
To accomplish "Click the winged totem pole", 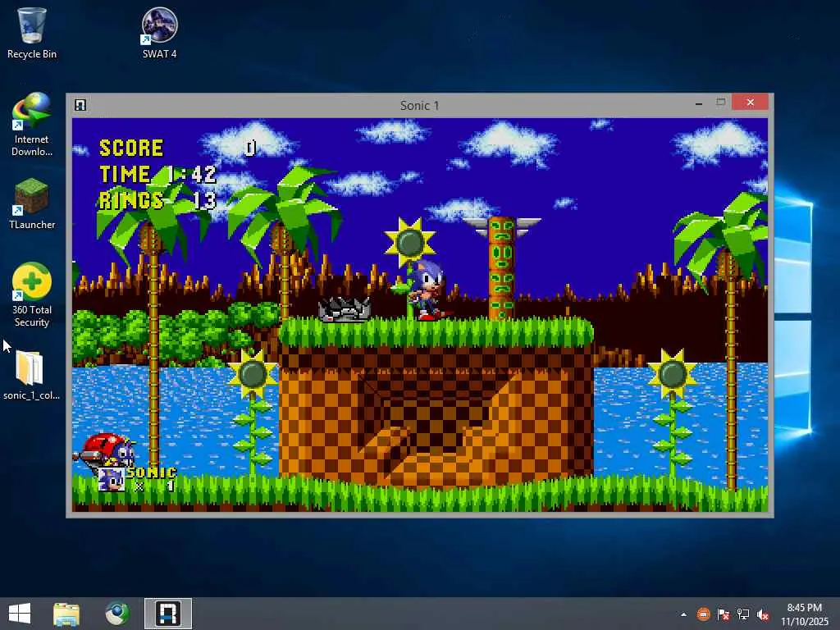I will click(501, 268).
